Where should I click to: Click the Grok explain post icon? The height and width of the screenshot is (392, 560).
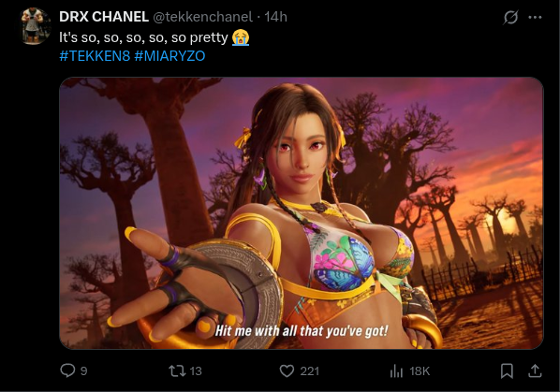[510, 17]
